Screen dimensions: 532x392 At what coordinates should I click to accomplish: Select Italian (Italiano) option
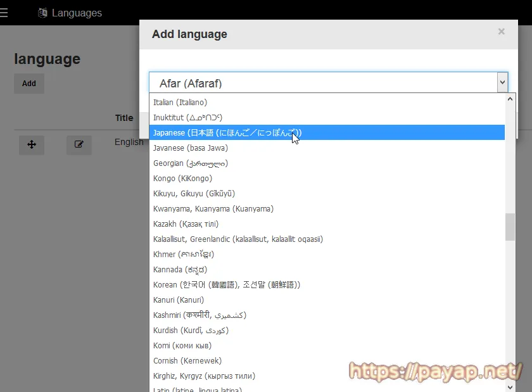(180, 103)
